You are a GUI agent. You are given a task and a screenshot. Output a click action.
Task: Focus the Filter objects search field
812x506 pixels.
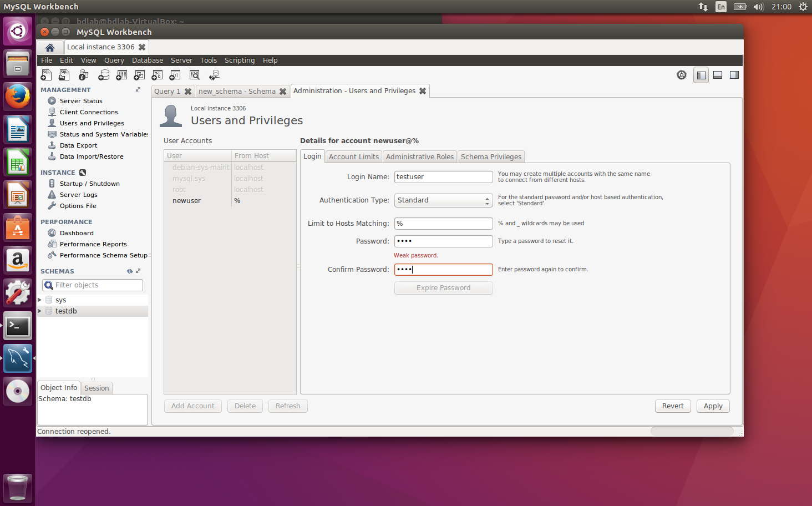[93, 285]
